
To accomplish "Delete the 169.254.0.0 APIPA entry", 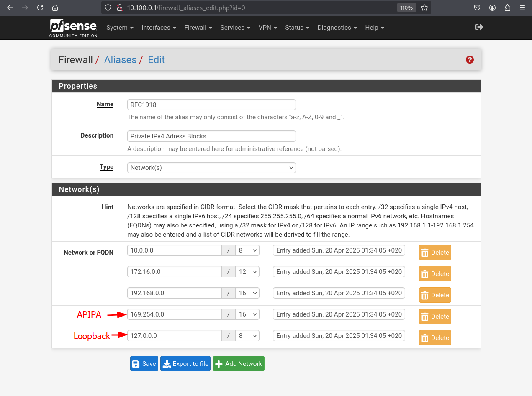I will [x=435, y=317].
